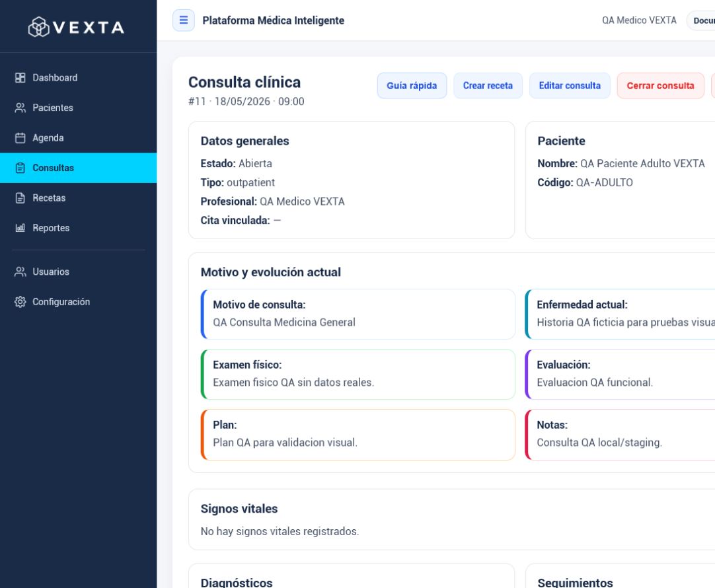Viewport: 715px width, 588px height.
Task: Click the Diagnósticos section heading
Action: [236, 583]
